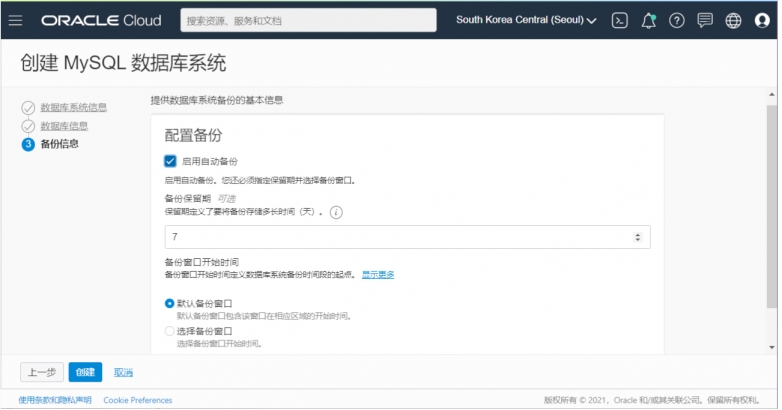
Task: Click the 备份保留期 label
Action: pos(188,199)
